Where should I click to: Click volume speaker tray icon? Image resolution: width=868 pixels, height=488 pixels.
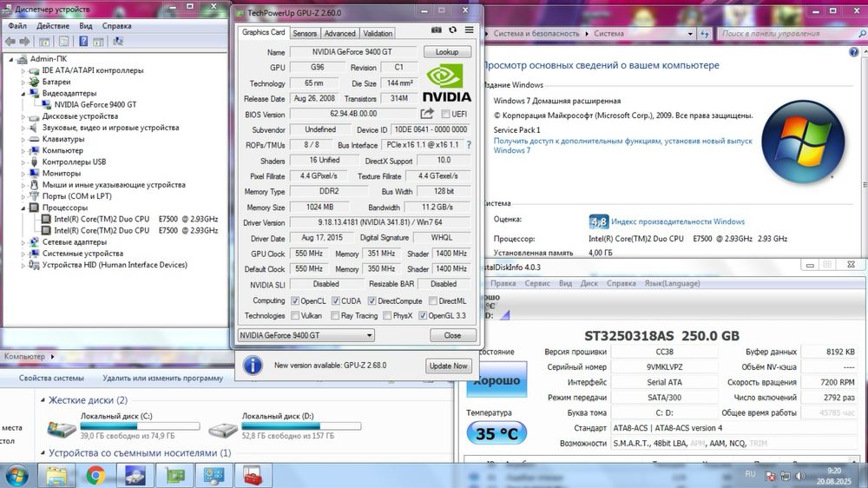click(x=800, y=476)
